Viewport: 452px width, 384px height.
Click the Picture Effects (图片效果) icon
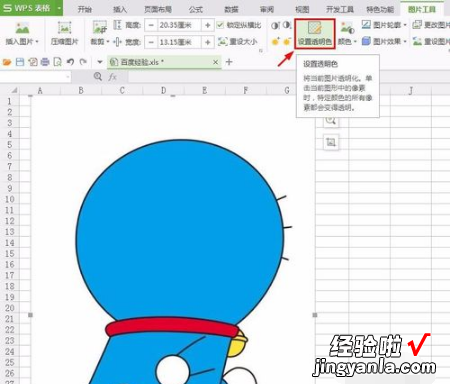(366, 41)
